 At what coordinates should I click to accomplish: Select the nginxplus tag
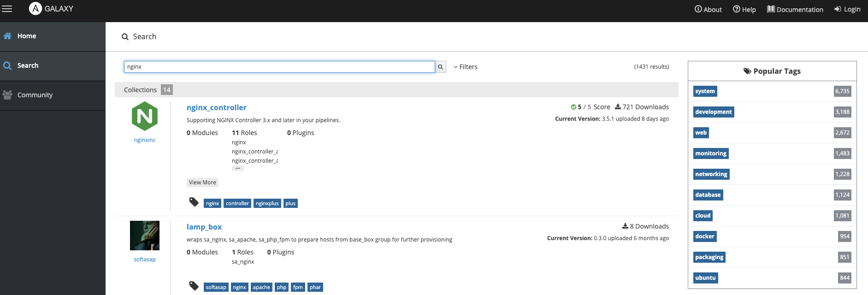pos(267,203)
